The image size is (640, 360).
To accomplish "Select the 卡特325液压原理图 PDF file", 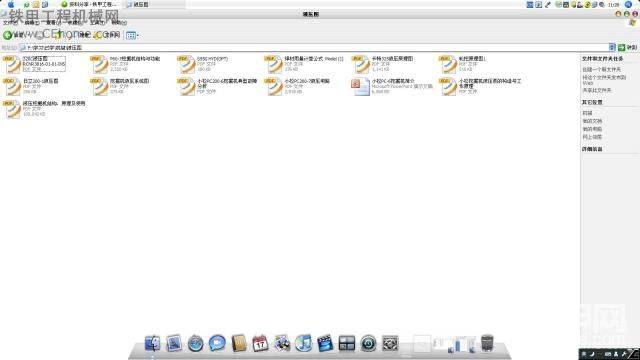I will (x=383, y=64).
